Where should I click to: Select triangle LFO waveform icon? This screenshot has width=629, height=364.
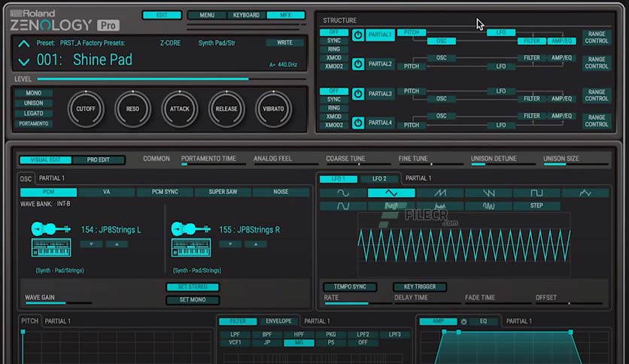click(x=391, y=193)
